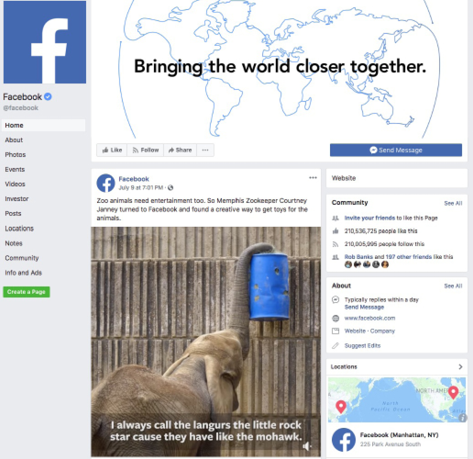Screen dimensions: 473x459
Task: Click the Send Message button
Action: click(396, 150)
